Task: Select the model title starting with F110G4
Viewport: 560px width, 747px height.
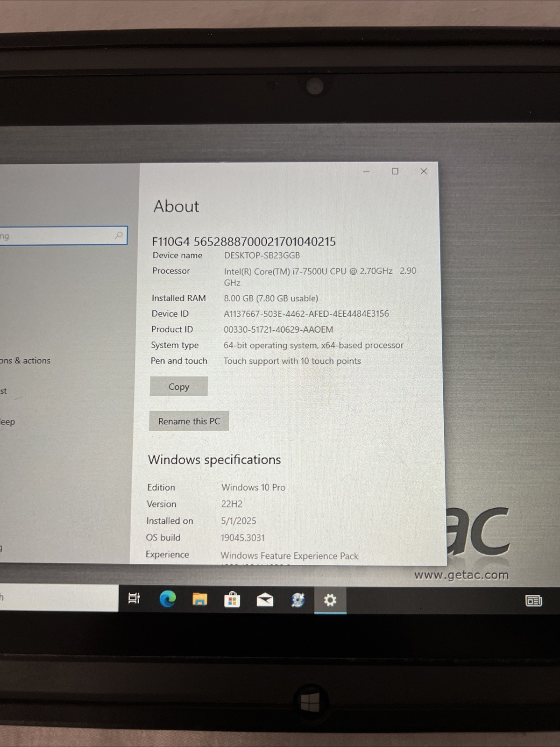Action: (244, 242)
